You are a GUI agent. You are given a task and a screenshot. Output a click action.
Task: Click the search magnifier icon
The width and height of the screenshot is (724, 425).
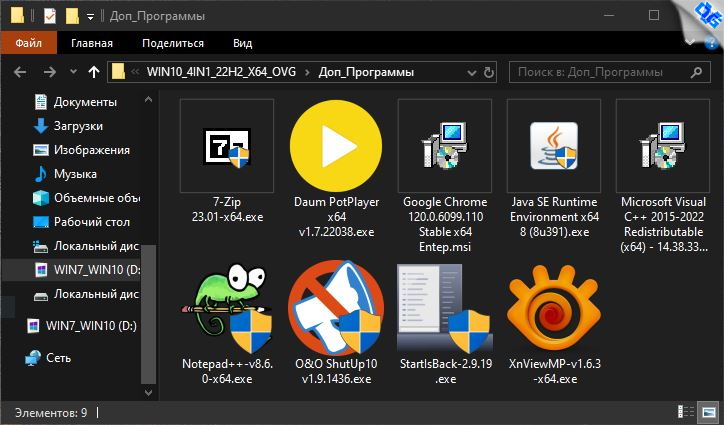coord(696,72)
